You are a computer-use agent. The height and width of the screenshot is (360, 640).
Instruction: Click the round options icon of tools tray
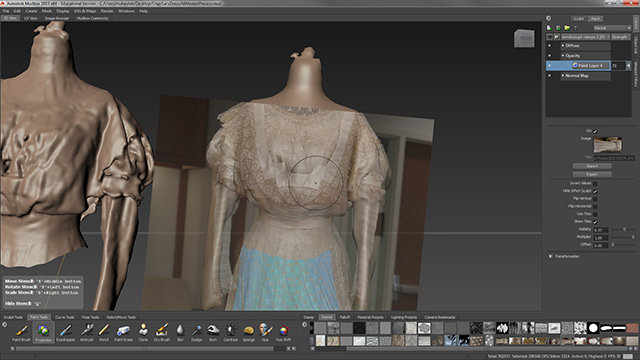click(x=4, y=325)
